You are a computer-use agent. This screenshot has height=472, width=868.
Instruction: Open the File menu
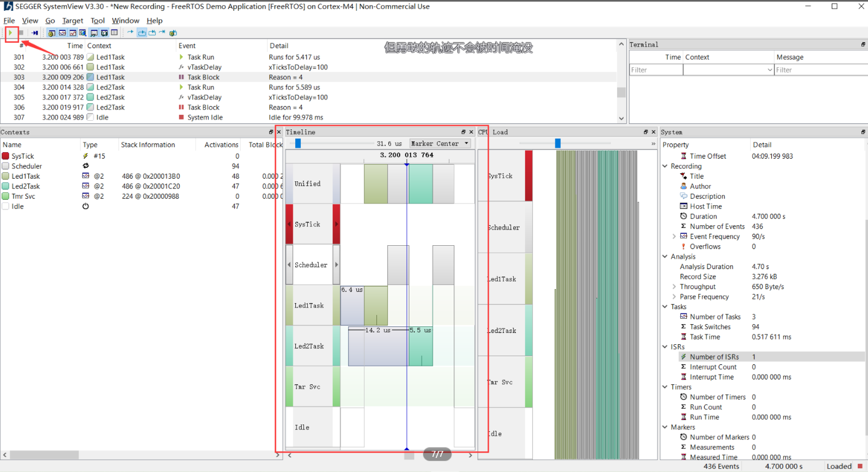(x=9, y=21)
